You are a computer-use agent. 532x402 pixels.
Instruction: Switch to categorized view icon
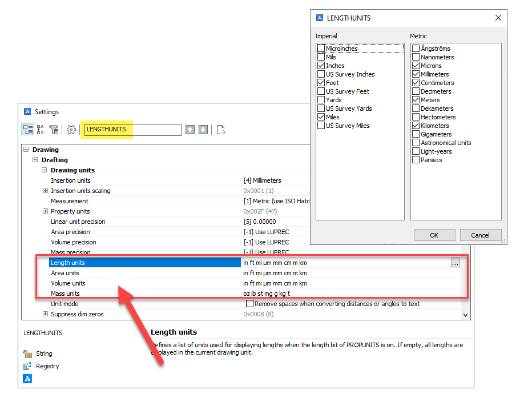[27, 130]
